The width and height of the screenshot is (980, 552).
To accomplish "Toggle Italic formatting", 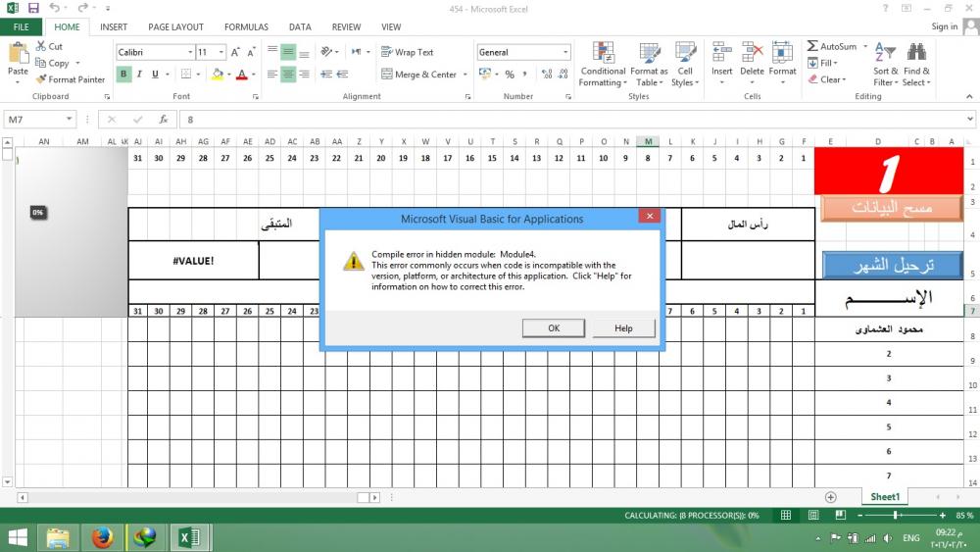I will pos(139,75).
